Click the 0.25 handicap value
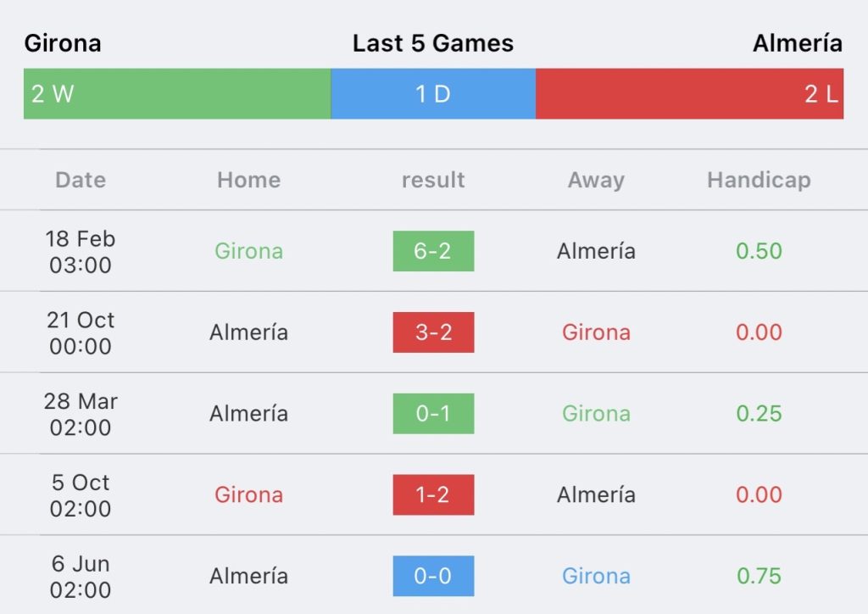868x614 pixels. (x=759, y=414)
